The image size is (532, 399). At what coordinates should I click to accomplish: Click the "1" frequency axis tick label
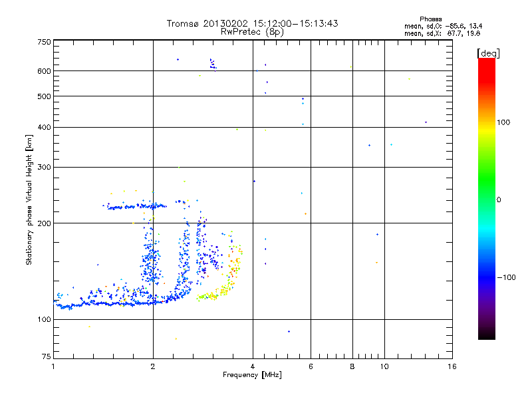pos(54,366)
